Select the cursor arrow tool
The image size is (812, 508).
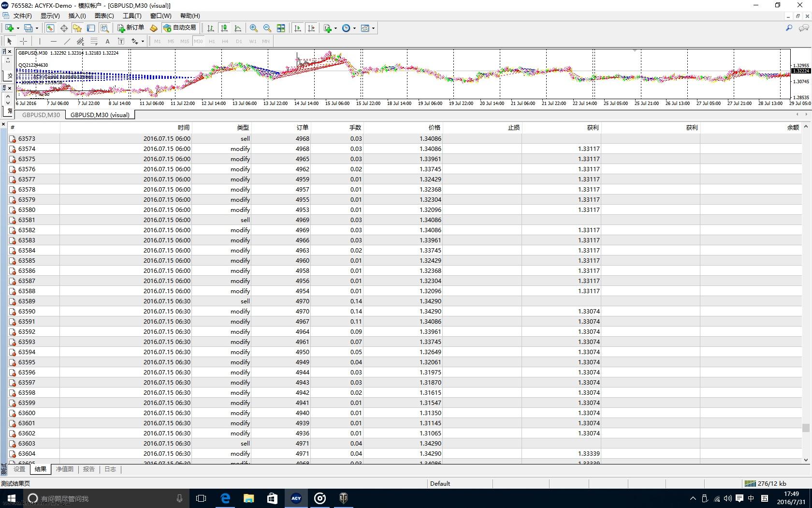[x=10, y=41]
